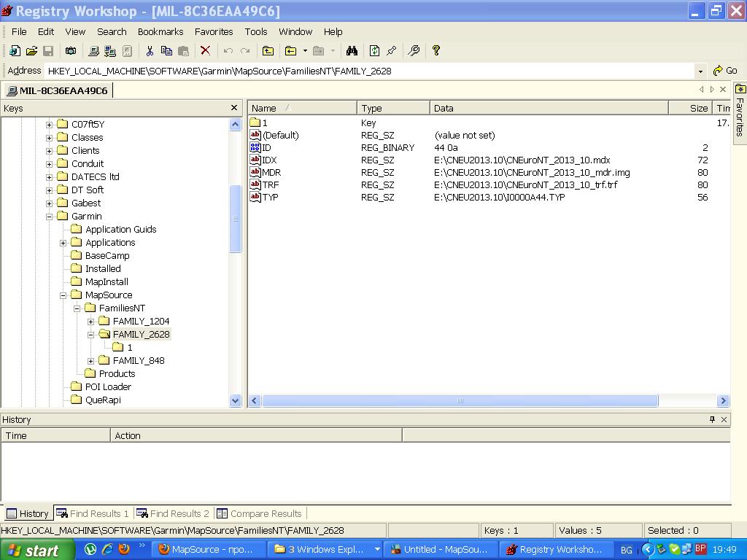747x560 pixels.
Task: Select the MDR registry value row
Action: click(x=271, y=173)
